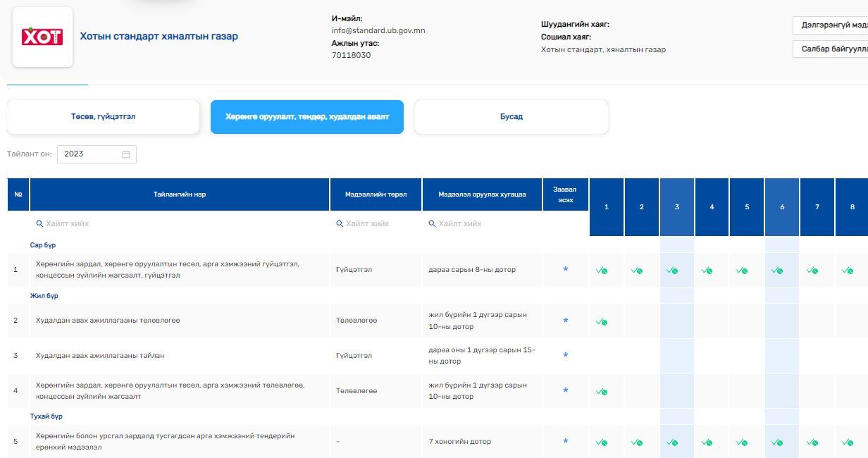
Task: Click the month 6 column header
Action: (x=782, y=207)
